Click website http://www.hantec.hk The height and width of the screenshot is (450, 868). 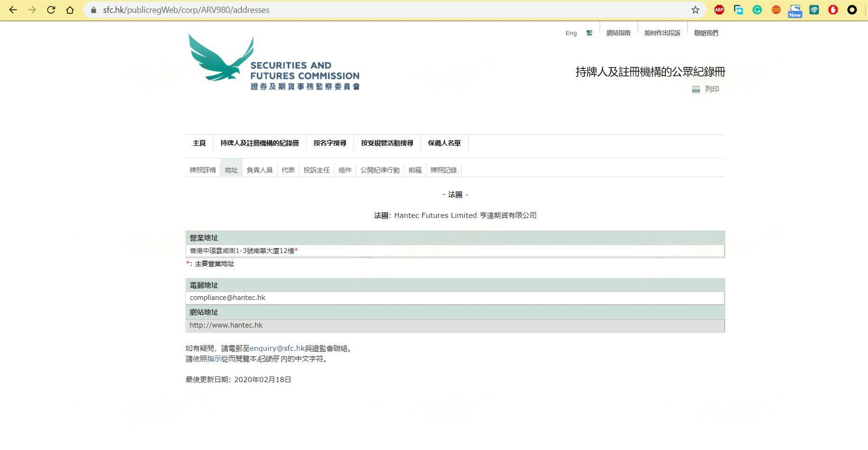click(226, 325)
